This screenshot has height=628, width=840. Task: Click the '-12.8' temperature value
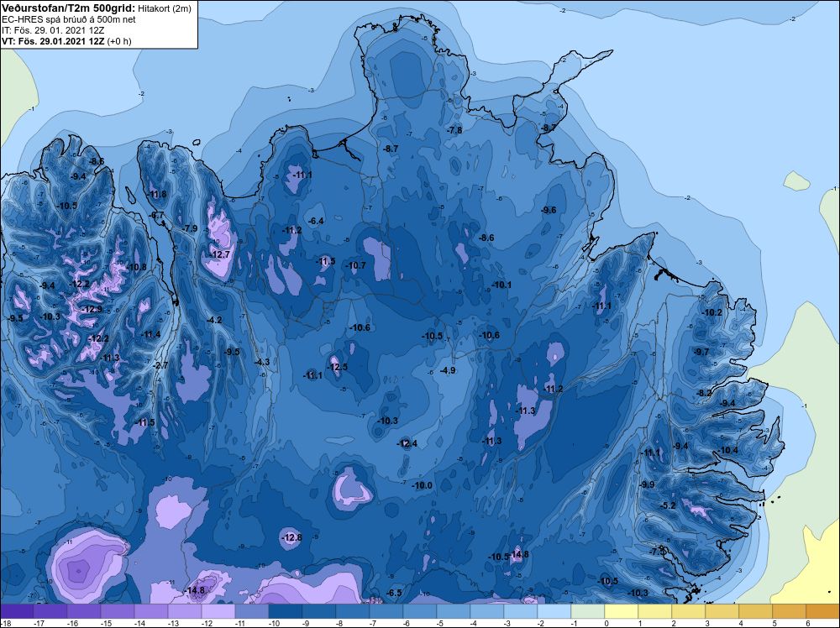coord(292,537)
